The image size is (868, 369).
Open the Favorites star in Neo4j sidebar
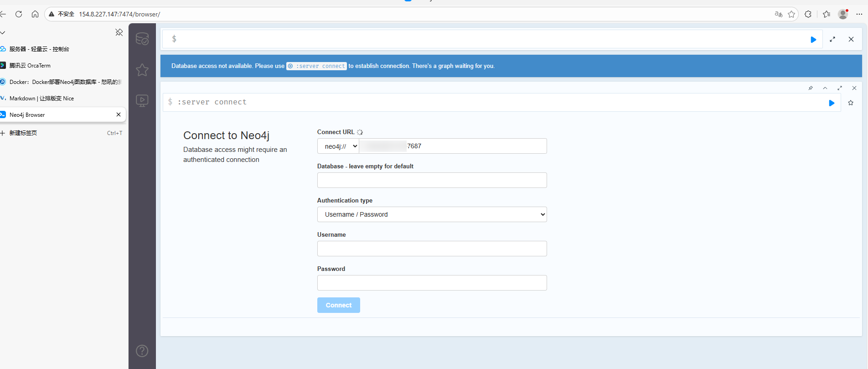(x=142, y=70)
